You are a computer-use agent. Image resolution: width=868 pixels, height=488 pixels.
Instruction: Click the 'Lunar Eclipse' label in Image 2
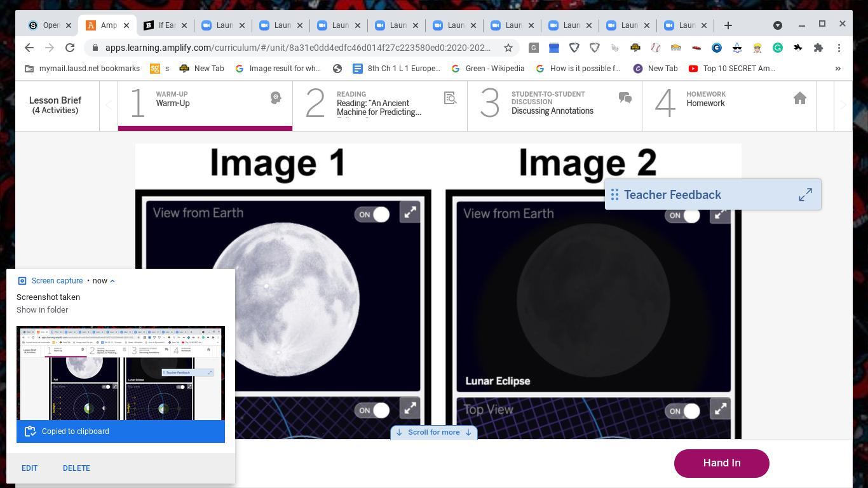tap(498, 381)
